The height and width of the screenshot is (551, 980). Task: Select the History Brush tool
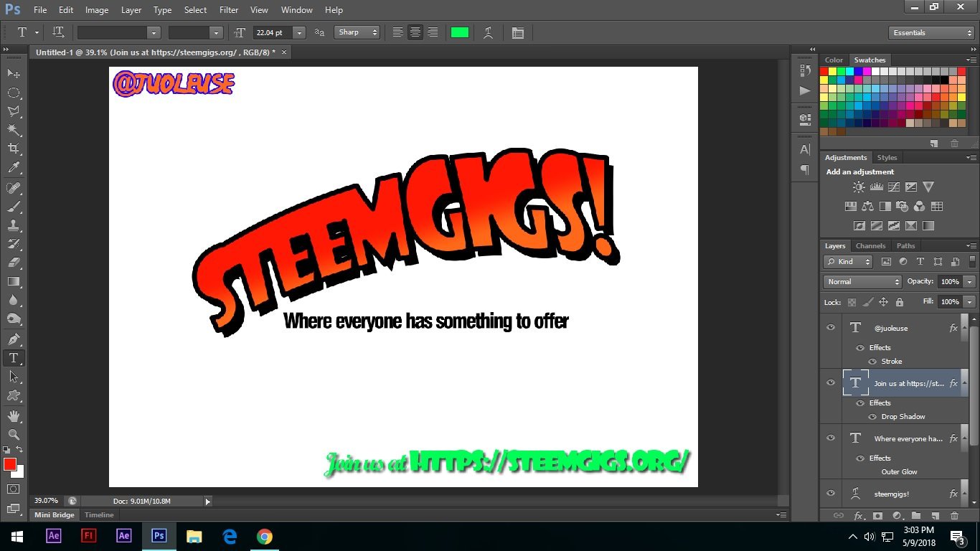point(14,244)
